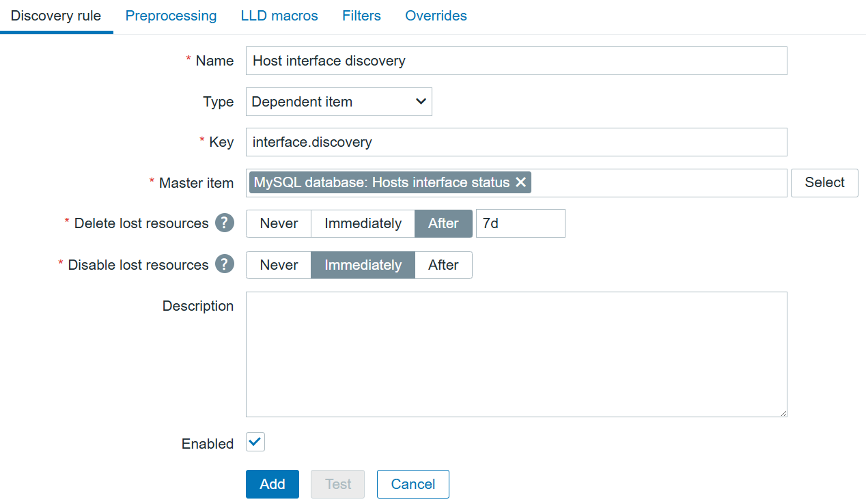This screenshot has width=866, height=504.
Task: Switch to the Preprocessing tab
Action: 171,16
